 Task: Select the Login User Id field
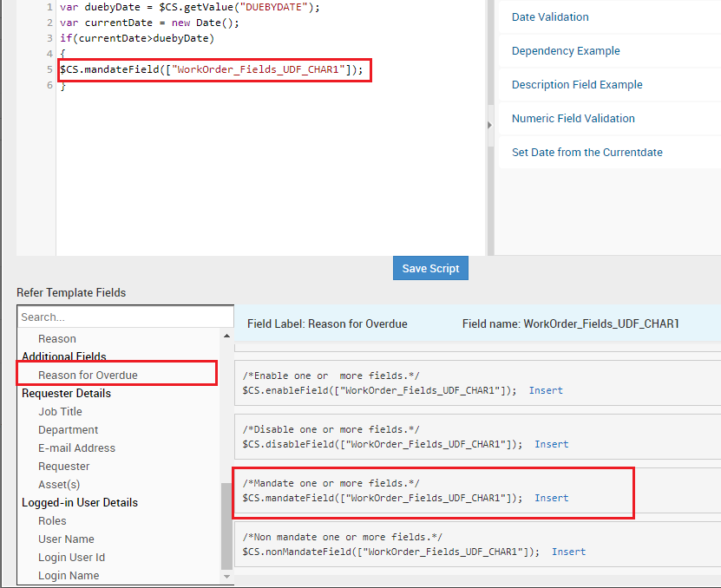pos(71,558)
